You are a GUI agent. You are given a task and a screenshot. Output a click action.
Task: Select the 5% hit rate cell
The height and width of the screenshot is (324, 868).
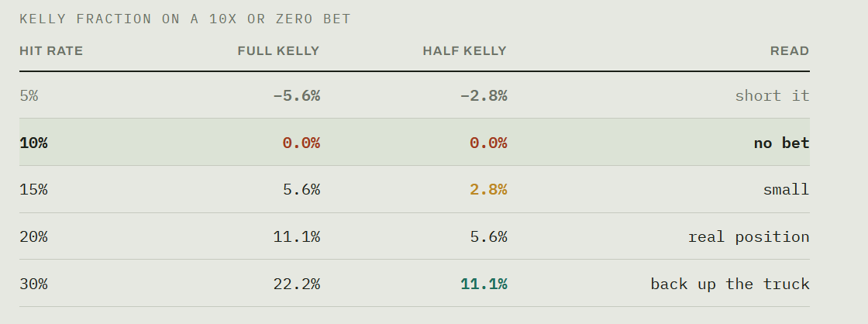coord(29,96)
